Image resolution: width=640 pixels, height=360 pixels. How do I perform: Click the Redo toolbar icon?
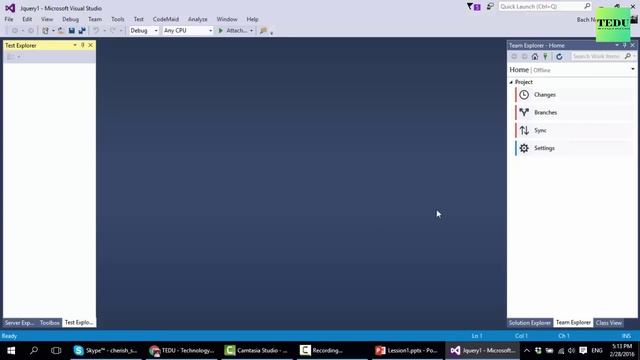point(113,31)
